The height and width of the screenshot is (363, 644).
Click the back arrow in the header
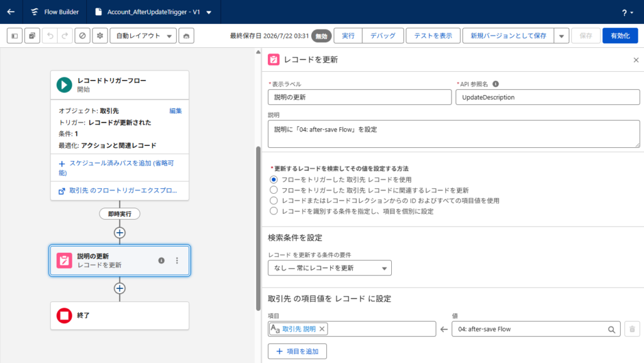11,12
